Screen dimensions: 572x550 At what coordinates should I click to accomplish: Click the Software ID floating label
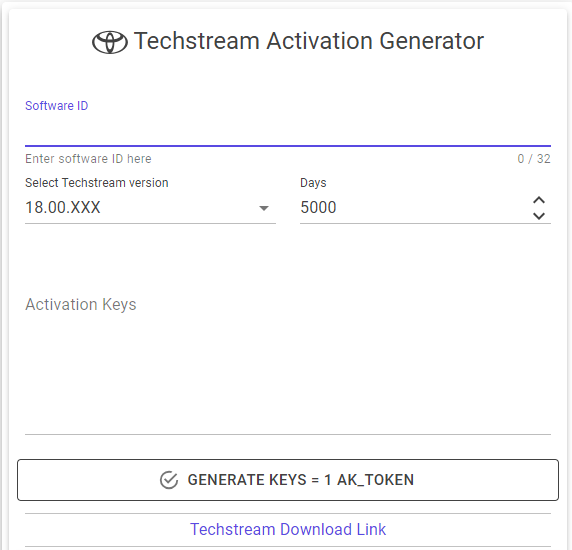tap(57, 106)
